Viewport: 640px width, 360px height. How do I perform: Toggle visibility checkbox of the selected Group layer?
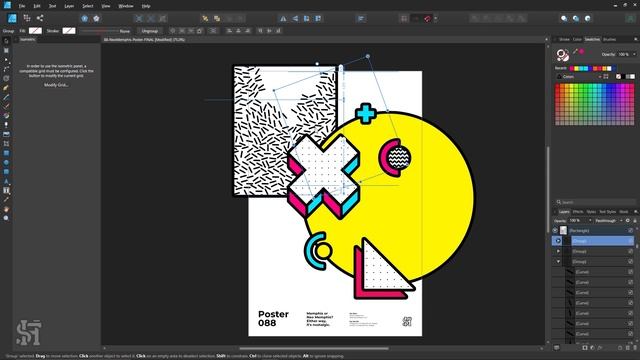(631, 241)
